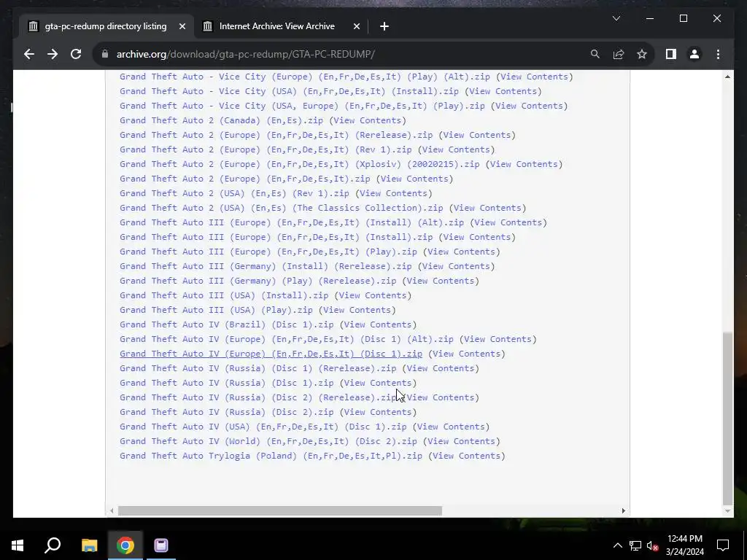
Task: Open the Windows Start menu
Action: click(18, 545)
